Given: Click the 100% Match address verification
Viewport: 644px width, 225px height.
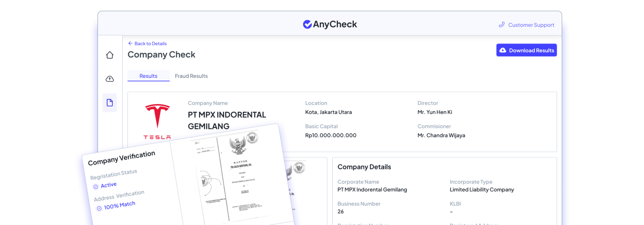Looking at the screenshot, I should tap(119, 206).
